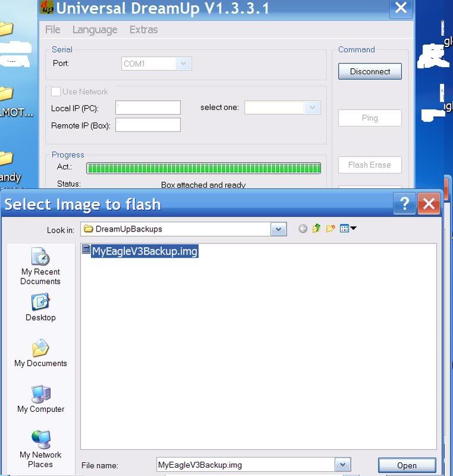Viewport: 453px width, 476px height.
Task: Click the Open button
Action: pyautogui.click(x=407, y=465)
